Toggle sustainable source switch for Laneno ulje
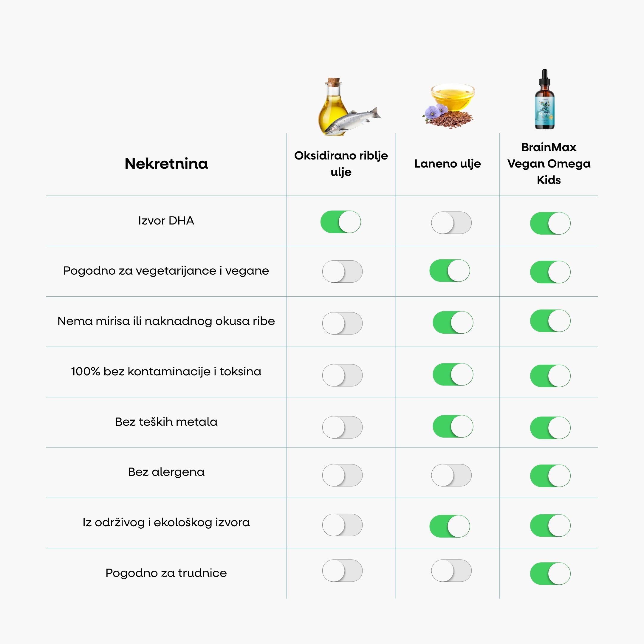 [x=450, y=526]
